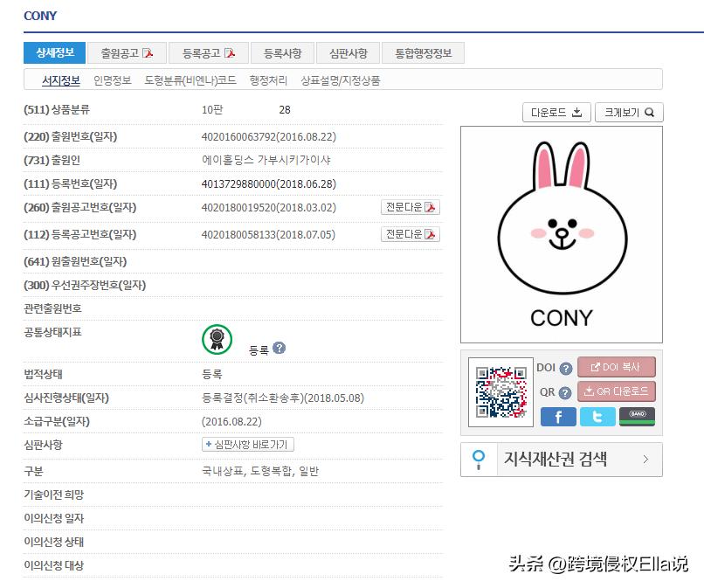Screen dimensions: 704x588
Task: Open the 상세정보 tab
Action: click(x=54, y=53)
